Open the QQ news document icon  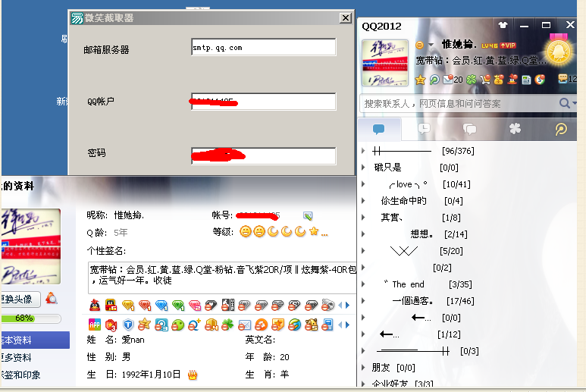[526, 80]
